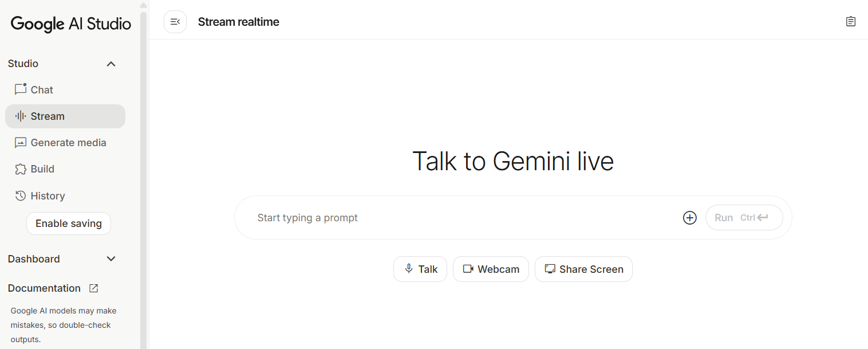This screenshot has width=868, height=349.
Task: Collapse the Studio section chevron
Action: (x=111, y=64)
